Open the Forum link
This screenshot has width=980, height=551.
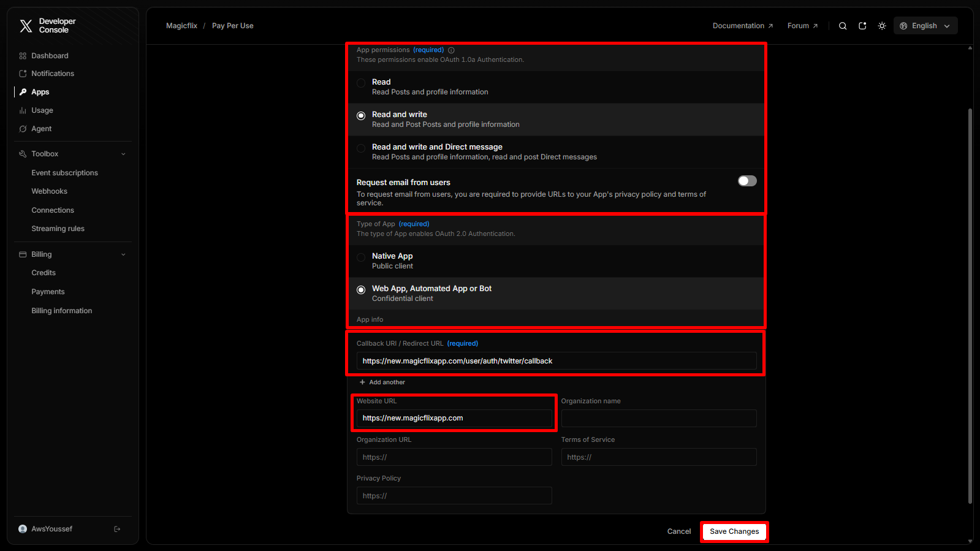tap(803, 26)
